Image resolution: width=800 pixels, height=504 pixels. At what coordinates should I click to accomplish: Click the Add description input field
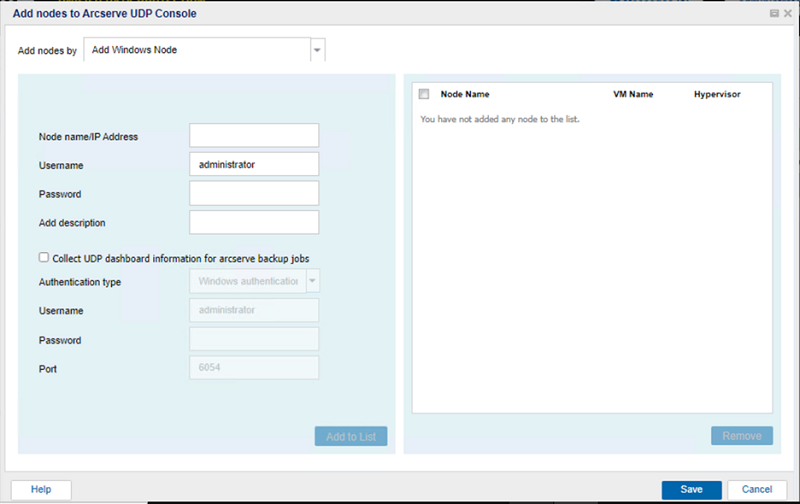(254, 222)
